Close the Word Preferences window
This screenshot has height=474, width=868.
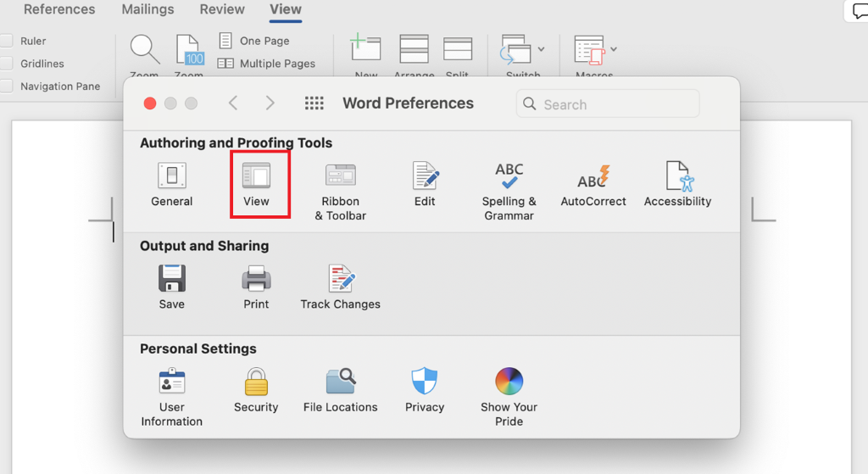tap(150, 103)
